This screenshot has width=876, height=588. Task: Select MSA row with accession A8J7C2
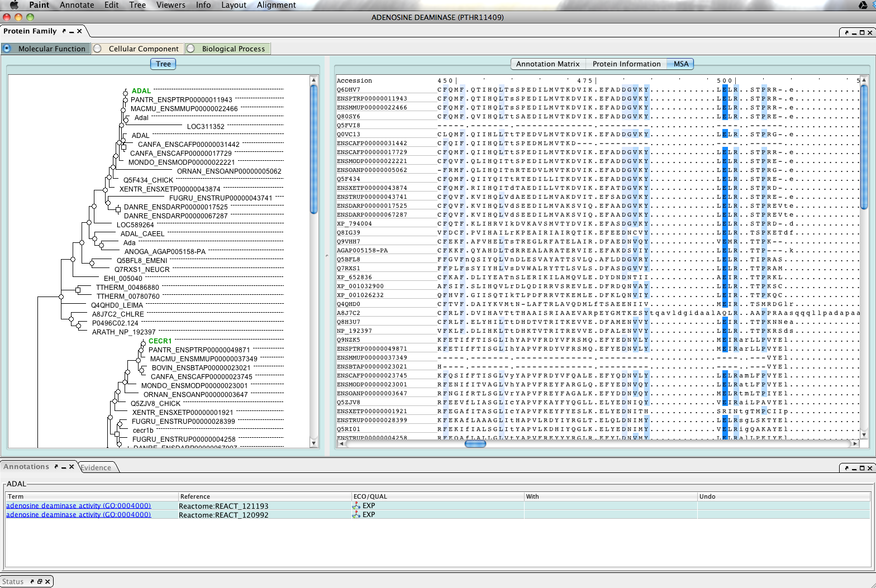[598, 313]
